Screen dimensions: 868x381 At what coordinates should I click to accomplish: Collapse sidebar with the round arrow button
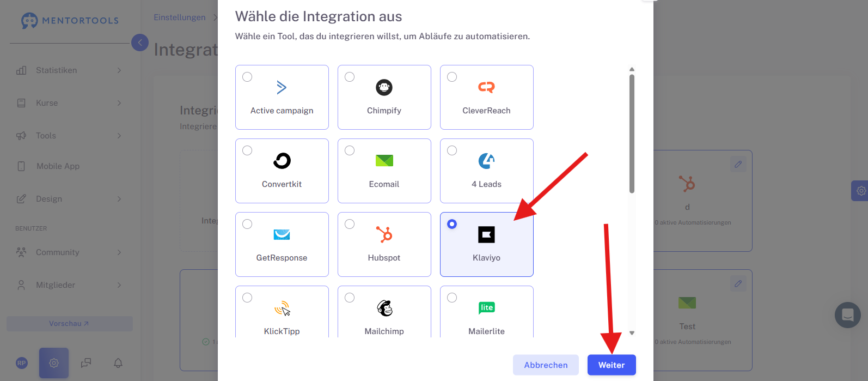pyautogui.click(x=140, y=43)
